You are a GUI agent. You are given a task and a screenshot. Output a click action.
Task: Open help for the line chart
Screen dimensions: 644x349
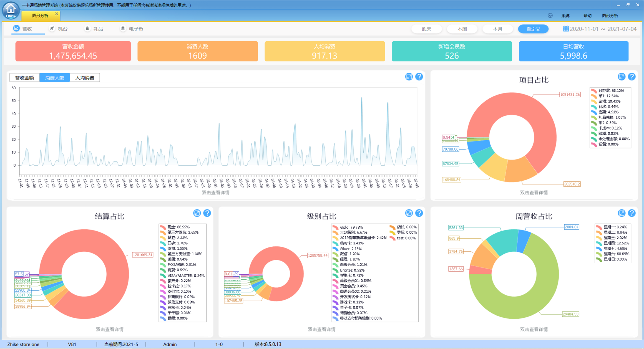pyautogui.click(x=419, y=77)
